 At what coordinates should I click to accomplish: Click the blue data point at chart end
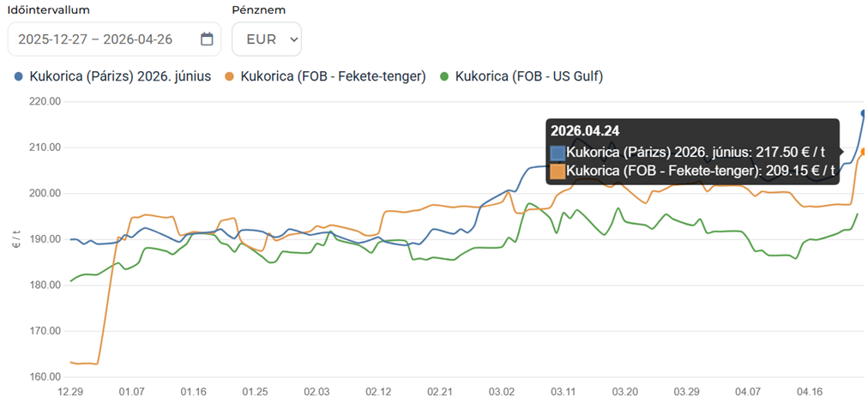[x=864, y=113]
